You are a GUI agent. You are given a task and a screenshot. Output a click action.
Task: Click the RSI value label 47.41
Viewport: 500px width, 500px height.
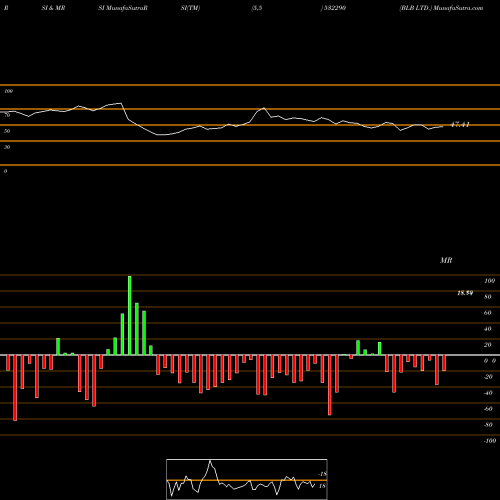pyautogui.click(x=460, y=124)
